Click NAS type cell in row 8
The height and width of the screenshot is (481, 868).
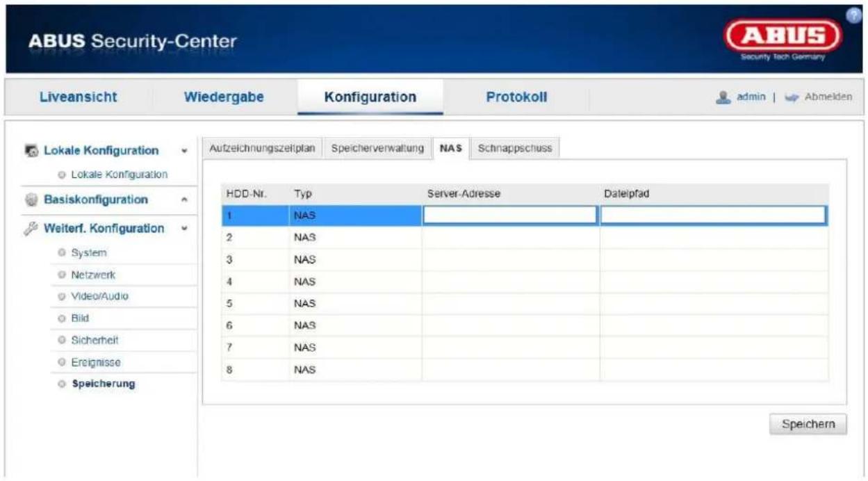pyautogui.click(x=355, y=370)
